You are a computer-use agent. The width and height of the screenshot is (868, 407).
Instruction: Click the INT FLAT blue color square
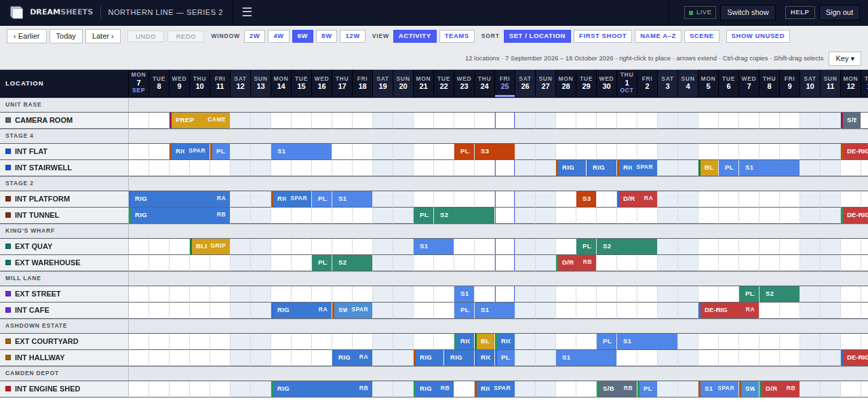[x=8, y=151]
